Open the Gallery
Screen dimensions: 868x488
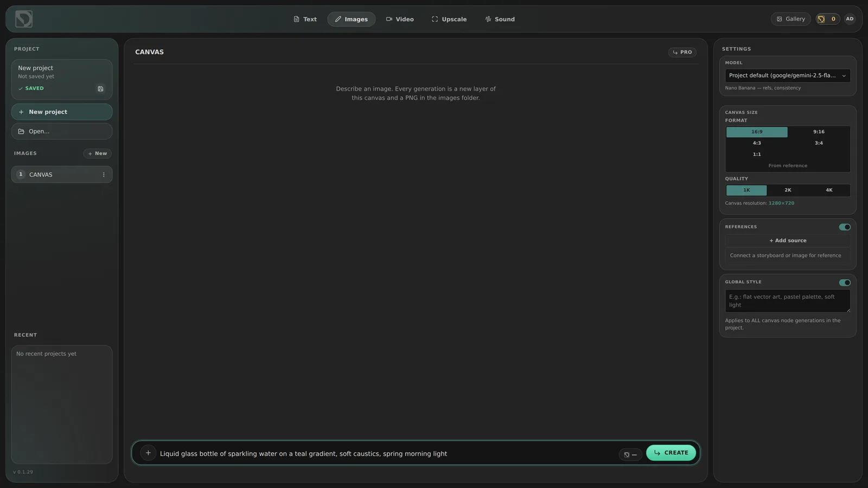point(790,19)
